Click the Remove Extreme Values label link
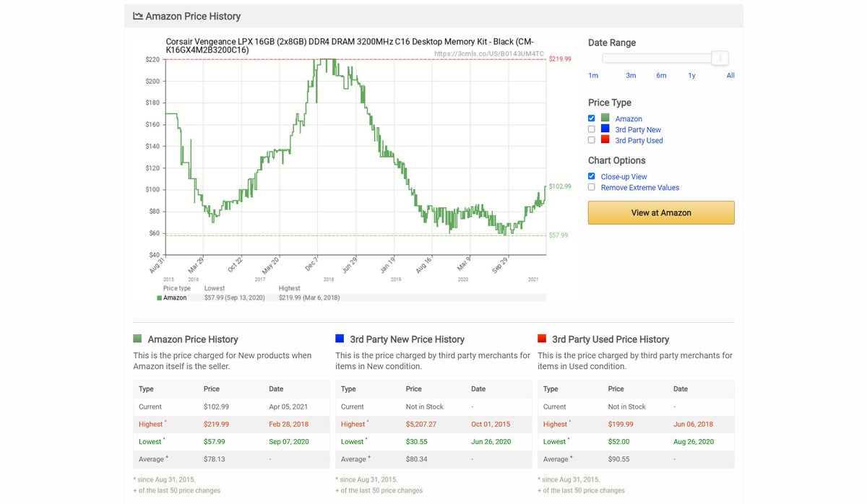867x504 pixels. tap(640, 188)
